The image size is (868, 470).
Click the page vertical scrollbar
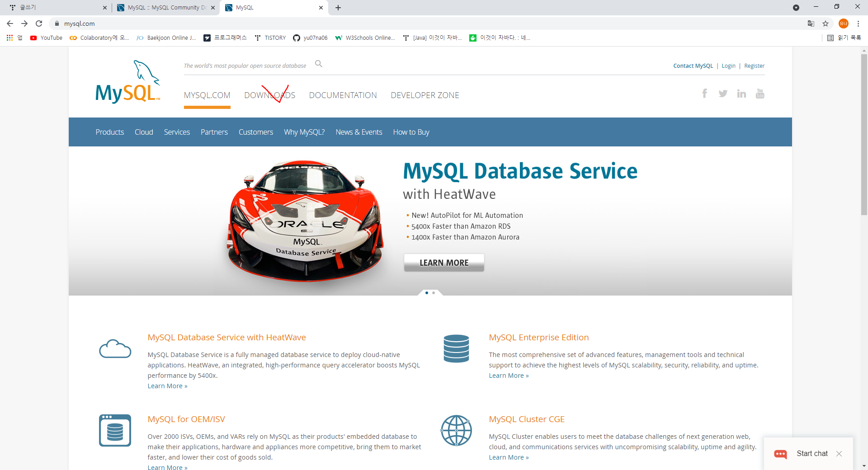[864, 135]
